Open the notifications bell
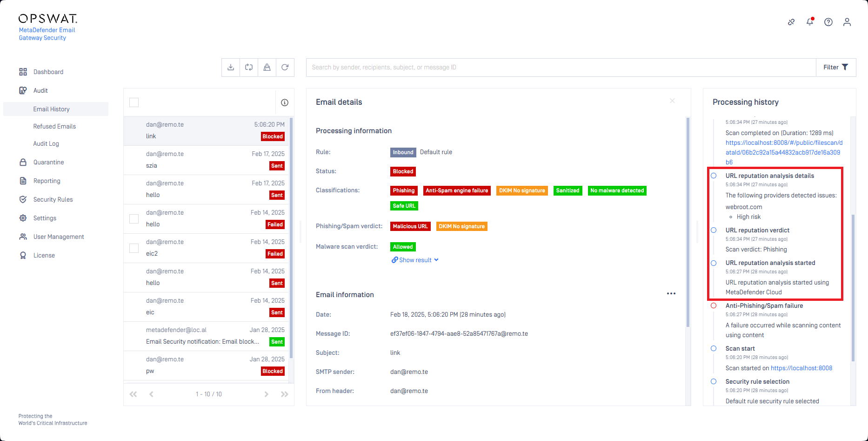Viewport: 868px width, 441px height. coord(810,22)
